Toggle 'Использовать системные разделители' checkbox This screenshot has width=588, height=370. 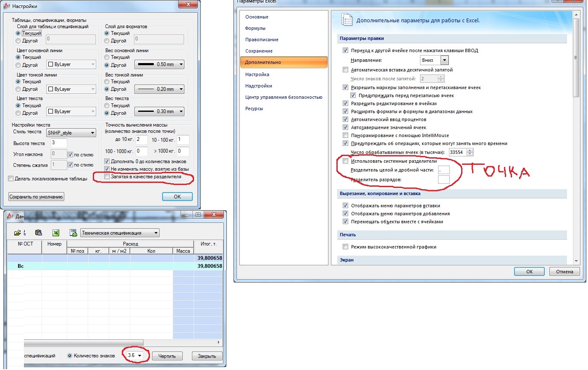tap(345, 161)
